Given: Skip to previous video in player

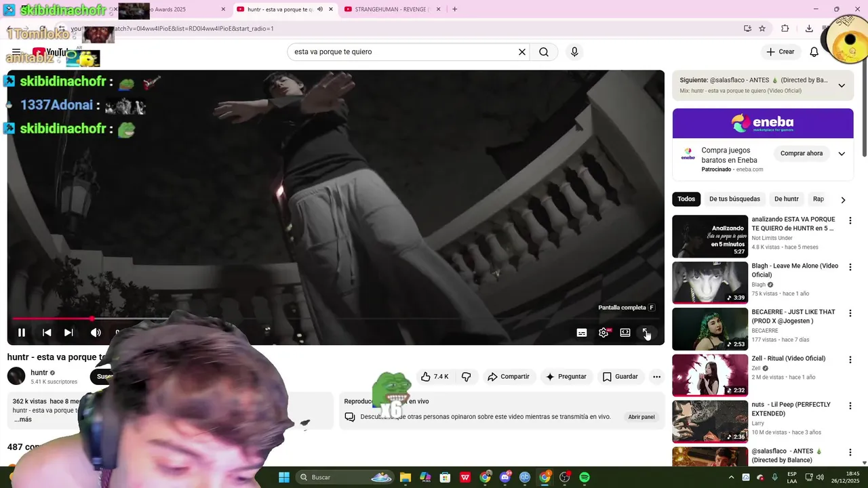Looking at the screenshot, I should [47, 332].
